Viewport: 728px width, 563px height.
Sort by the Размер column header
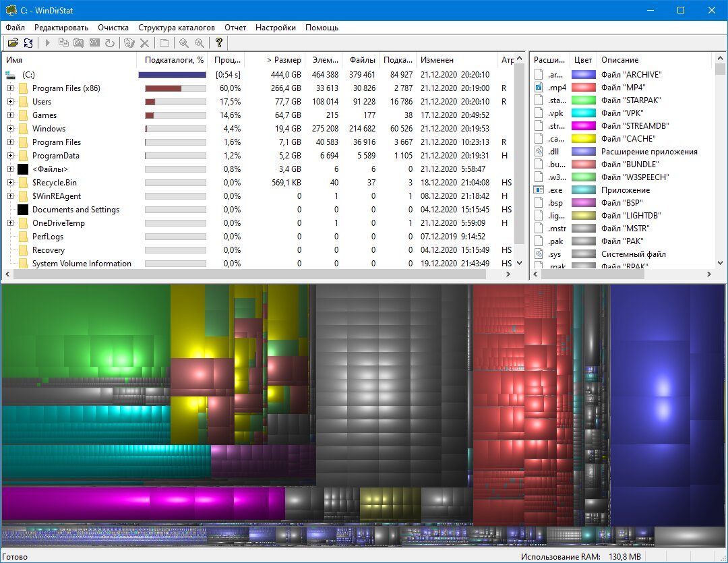[x=274, y=60]
